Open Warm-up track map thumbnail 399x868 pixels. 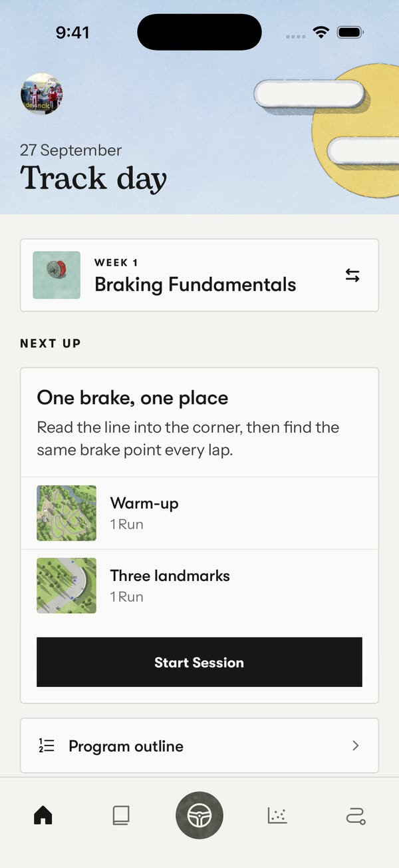point(66,513)
